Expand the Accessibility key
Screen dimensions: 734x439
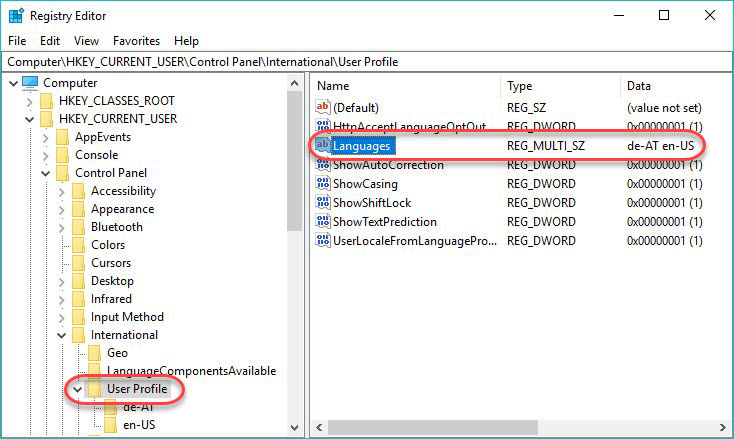click(61, 191)
